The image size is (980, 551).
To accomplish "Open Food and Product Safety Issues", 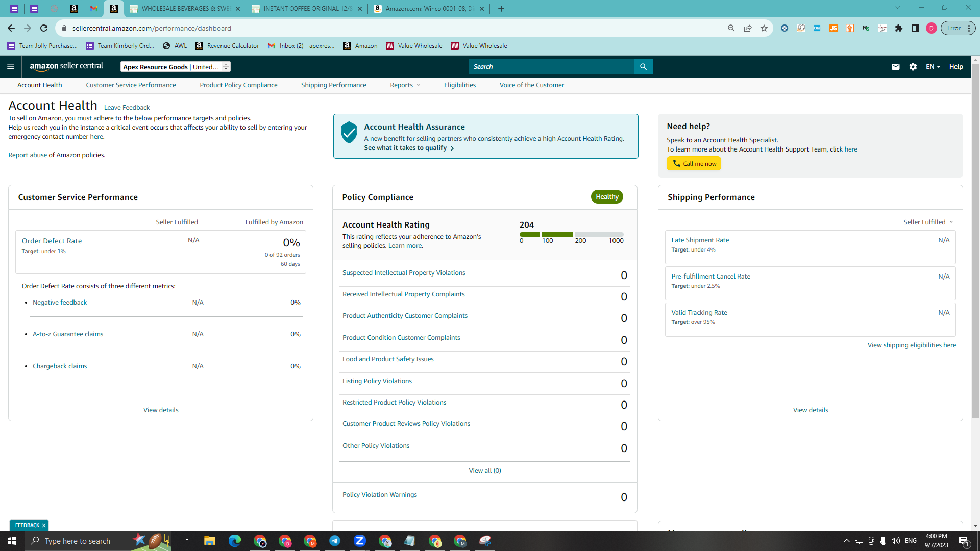I will 388,359.
